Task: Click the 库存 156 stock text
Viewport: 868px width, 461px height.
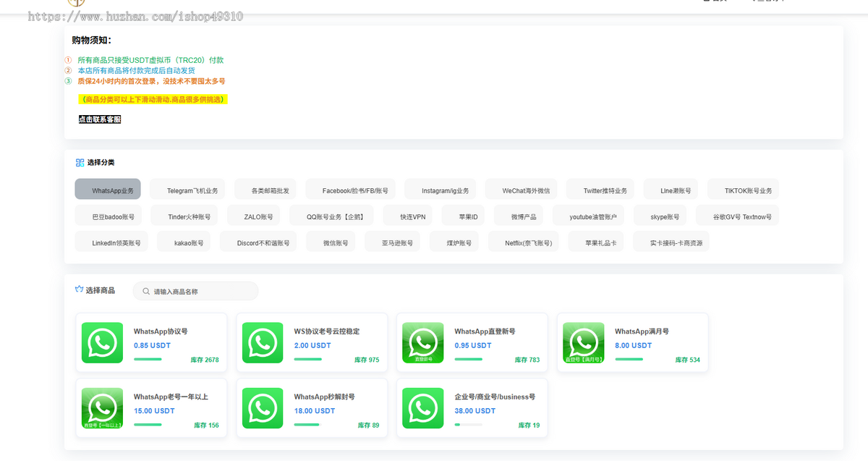Action: point(206,426)
